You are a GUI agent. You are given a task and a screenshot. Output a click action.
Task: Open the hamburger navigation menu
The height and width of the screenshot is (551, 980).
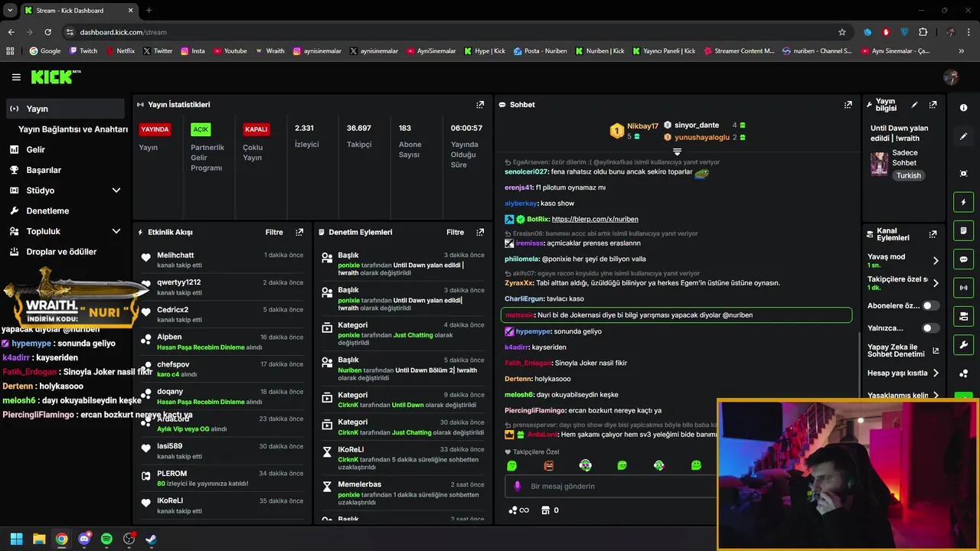coord(16,77)
